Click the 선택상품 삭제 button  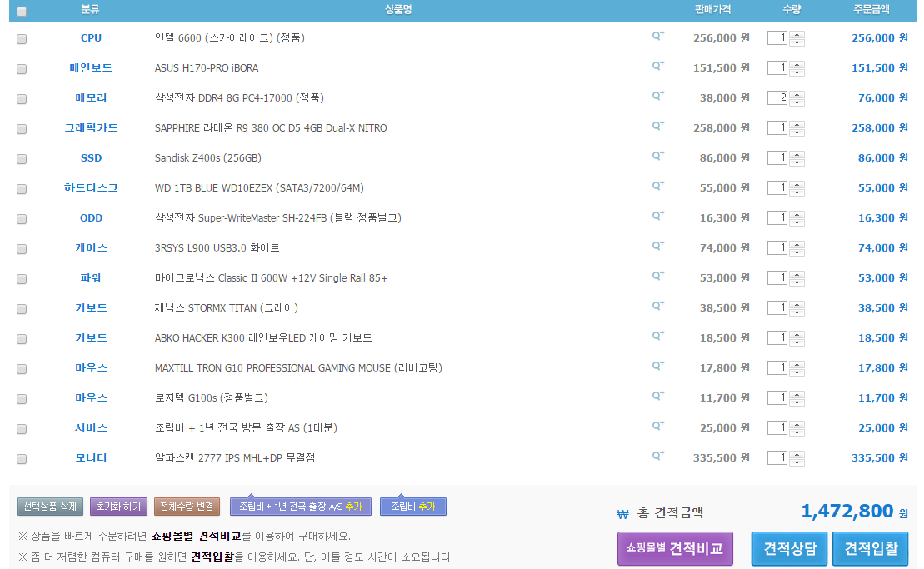click(50, 507)
